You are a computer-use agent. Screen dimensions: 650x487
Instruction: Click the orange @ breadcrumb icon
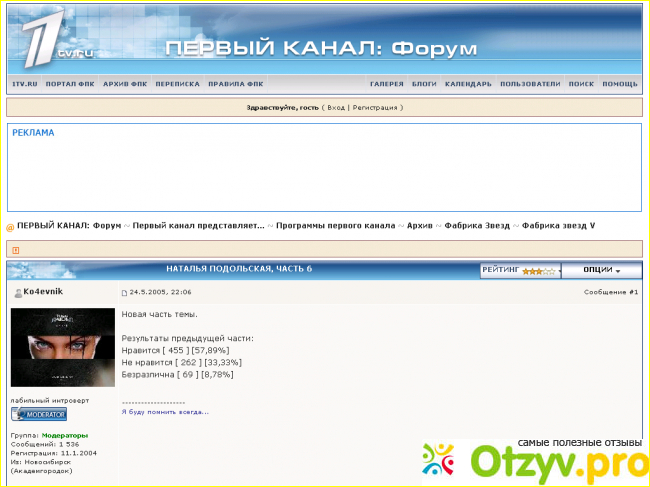pyautogui.click(x=10, y=226)
